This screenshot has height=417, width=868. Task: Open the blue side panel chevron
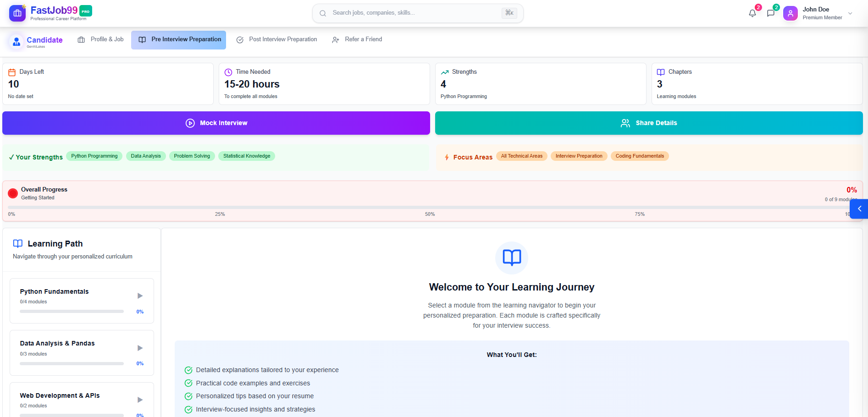pos(859,209)
